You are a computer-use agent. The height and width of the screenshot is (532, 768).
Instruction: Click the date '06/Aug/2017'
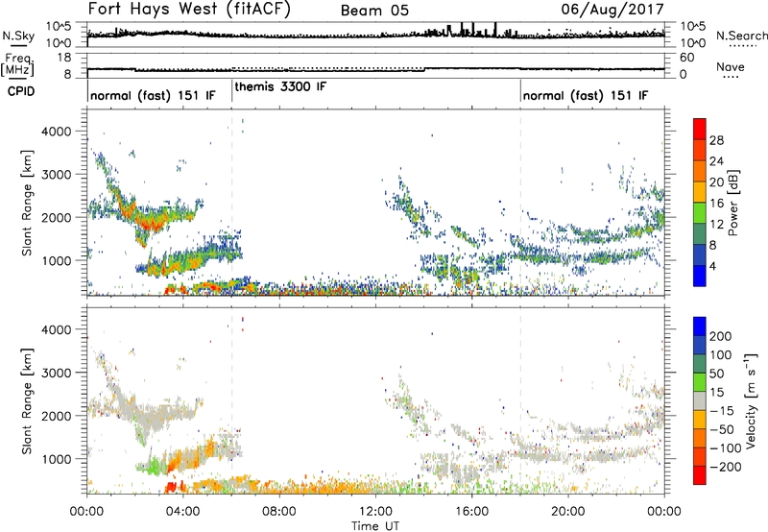[612, 10]
